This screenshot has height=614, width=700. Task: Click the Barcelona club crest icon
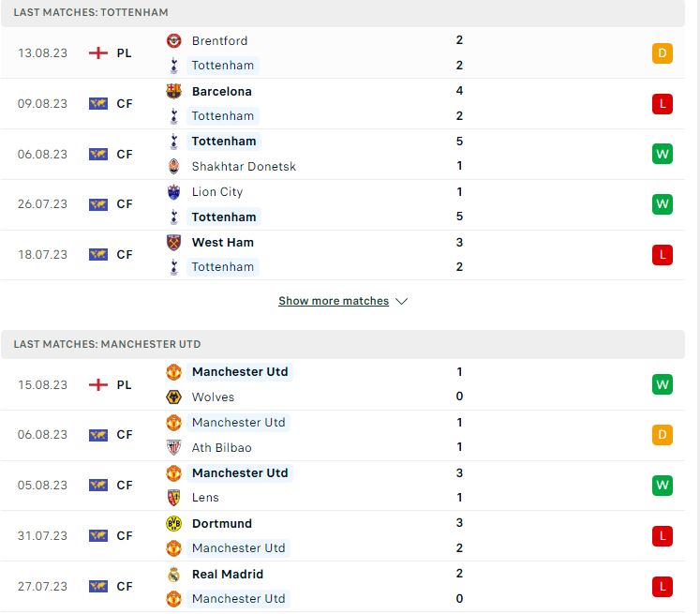click(173, 91)
